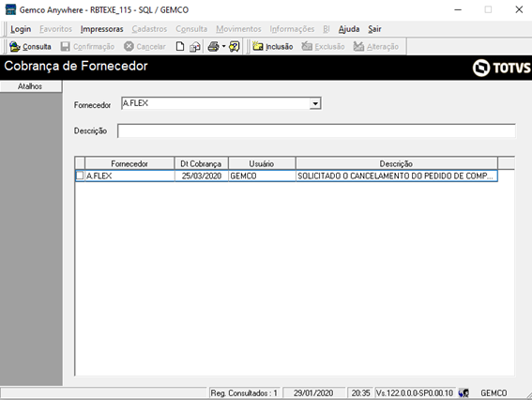The width and height of the screenshot is (532, 400).
Task: Click the Usuário column header
Action: 262,163
